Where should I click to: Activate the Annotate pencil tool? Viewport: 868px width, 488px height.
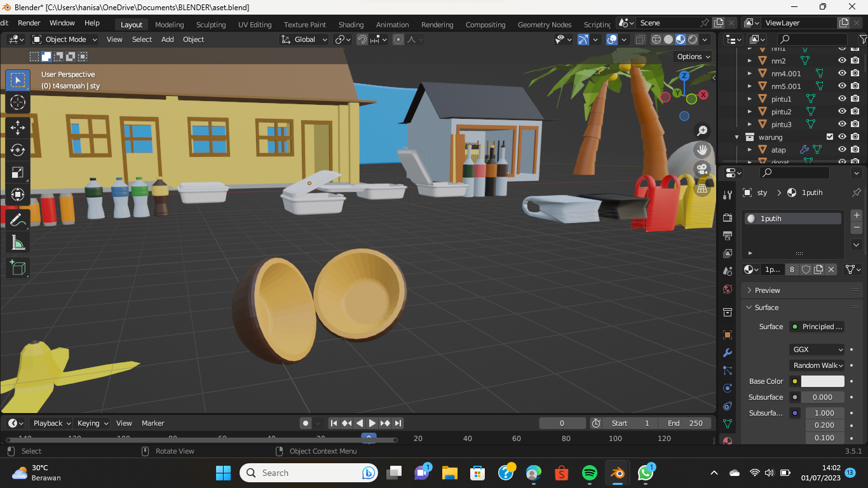pos(18,220)
